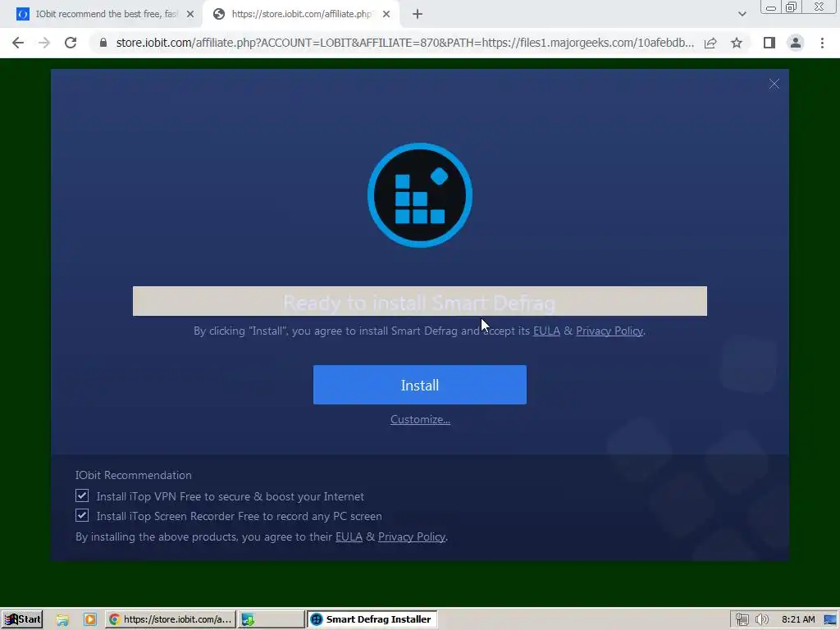The width and height of the screenshot is (840, 630).
Task: Switch to Smart Defrag Installer taskbar item
Action: coord(372,619)
